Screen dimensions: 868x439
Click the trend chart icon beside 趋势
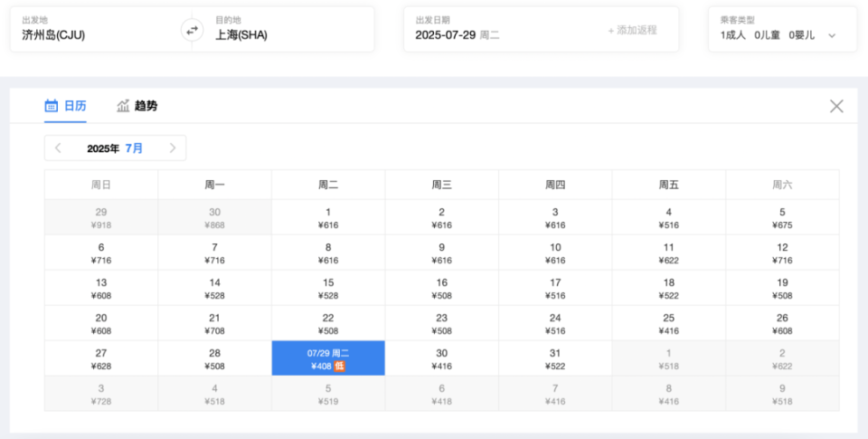123,106
